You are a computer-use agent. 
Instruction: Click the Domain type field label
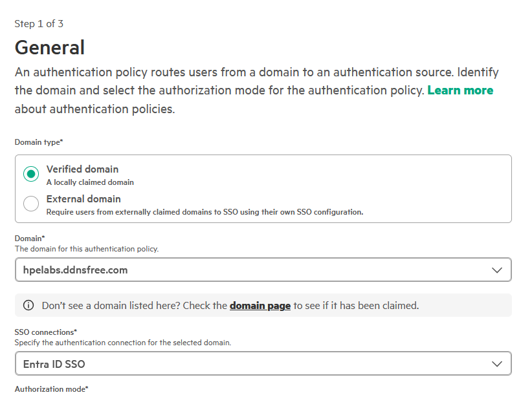pyautogui.click(x=39, y=142)
